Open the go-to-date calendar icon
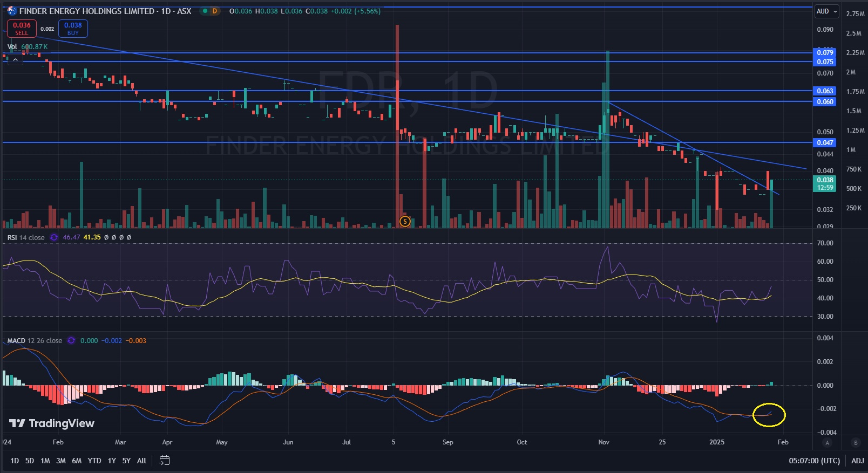 pos(165,461)
